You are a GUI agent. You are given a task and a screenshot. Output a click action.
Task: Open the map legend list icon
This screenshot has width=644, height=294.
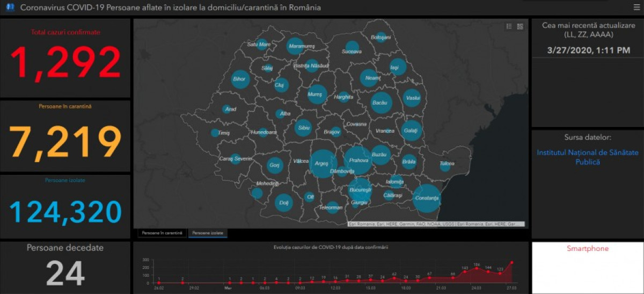[509, 26]
